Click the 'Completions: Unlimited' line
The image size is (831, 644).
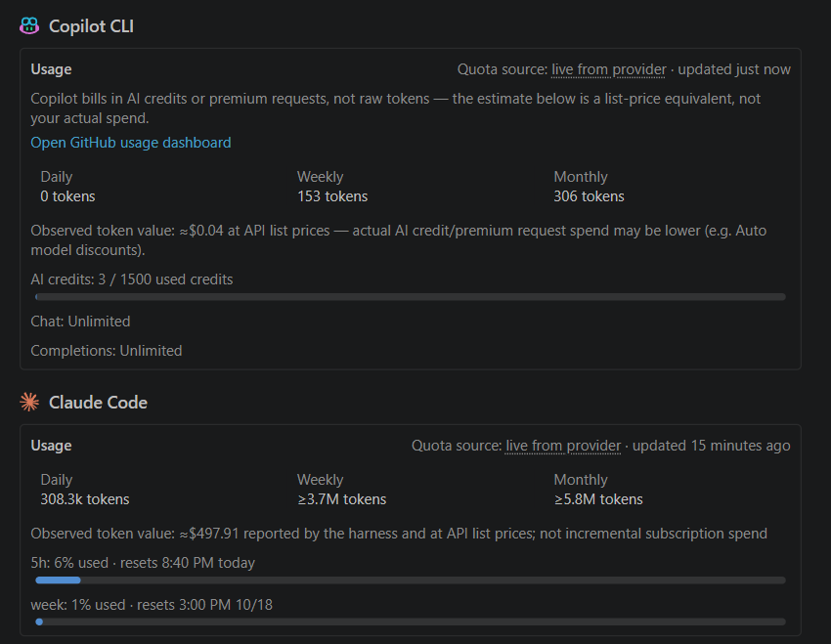click(107, 351)
